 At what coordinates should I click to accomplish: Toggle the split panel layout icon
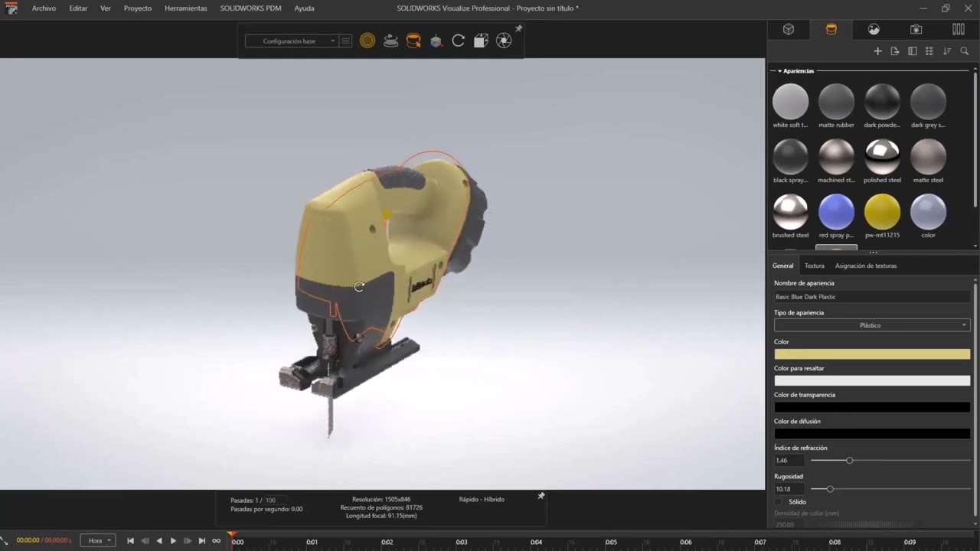[913, 51]
